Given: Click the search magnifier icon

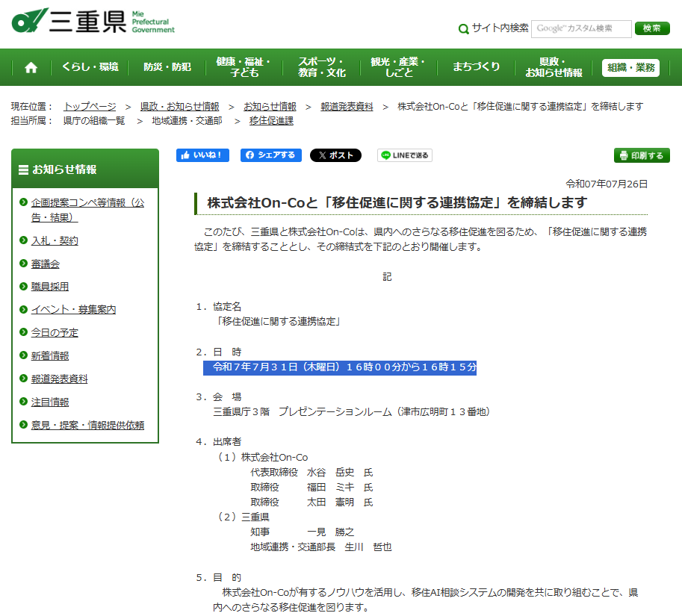Looking at the screenshot, I should point(464,28).
